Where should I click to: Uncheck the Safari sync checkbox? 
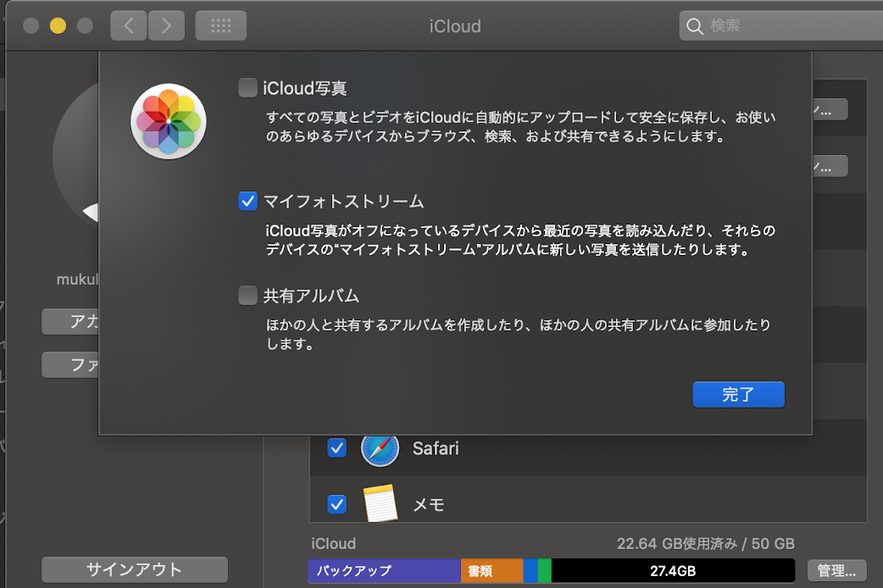pos(336,448)
